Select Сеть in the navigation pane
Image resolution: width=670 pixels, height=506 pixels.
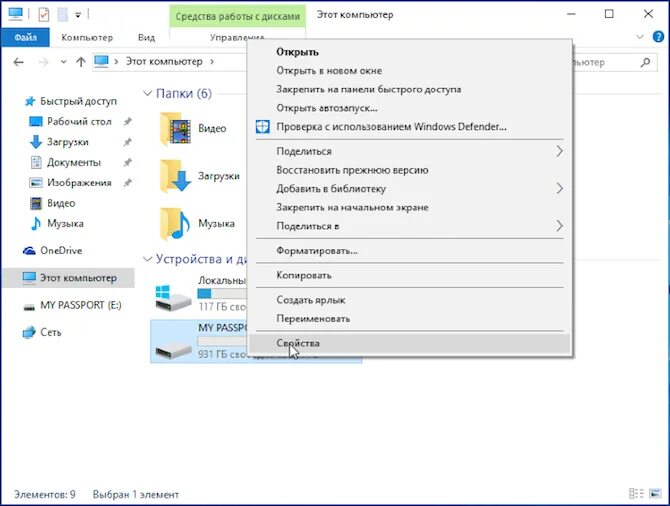42,332
